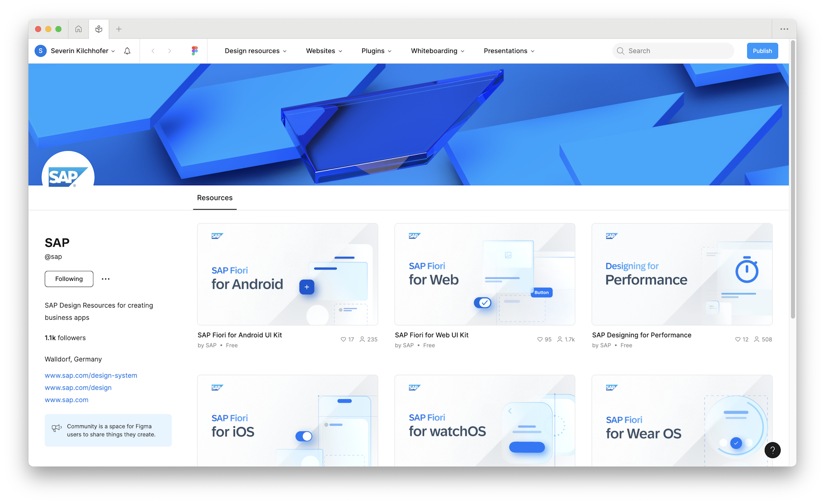Click the Walldorf, Germany location text
This screenshot has height=504, width=825.
click(73, 359)
